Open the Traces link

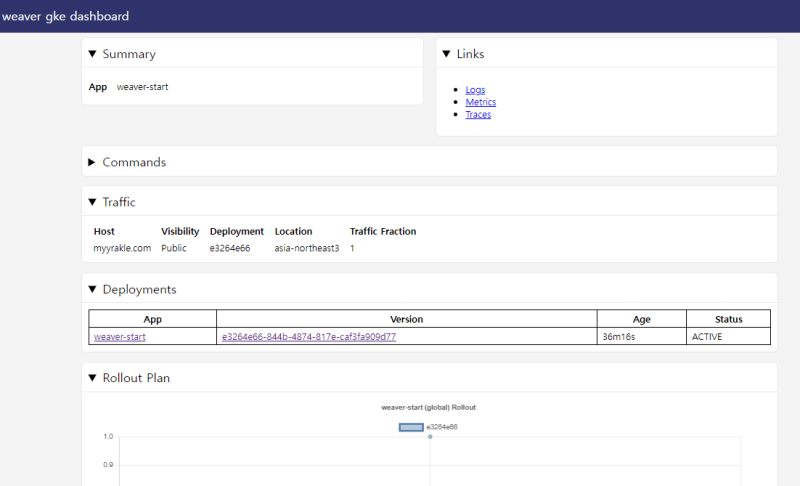coord(478,114)
